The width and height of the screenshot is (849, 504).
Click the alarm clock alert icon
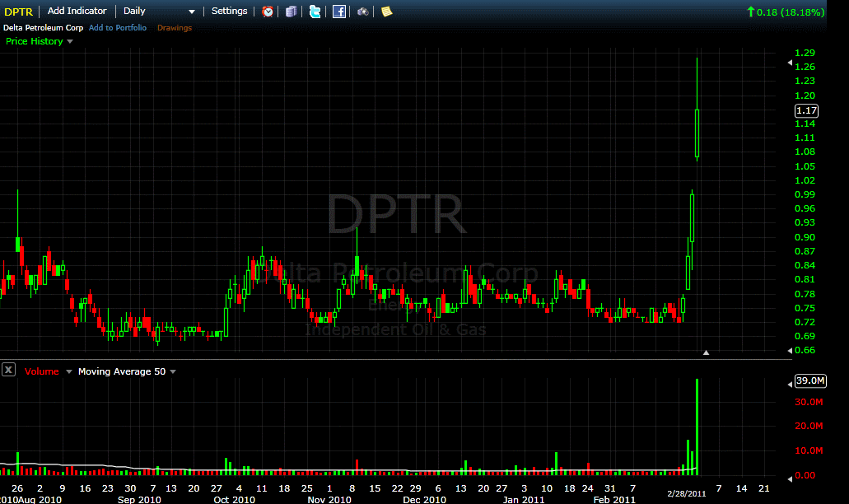(268, 12)
